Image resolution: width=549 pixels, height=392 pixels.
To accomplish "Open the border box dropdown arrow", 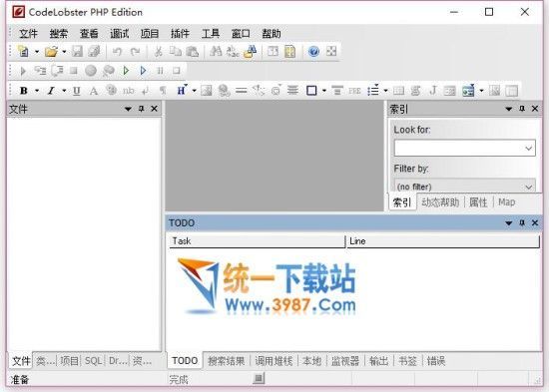I will (x=324, y=91).
